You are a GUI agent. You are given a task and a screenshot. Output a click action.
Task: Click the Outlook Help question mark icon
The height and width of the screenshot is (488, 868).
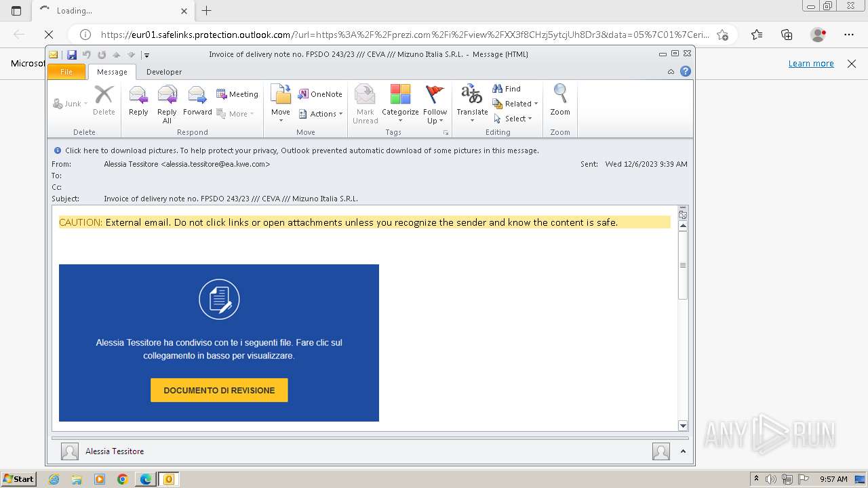pos(686,71)
